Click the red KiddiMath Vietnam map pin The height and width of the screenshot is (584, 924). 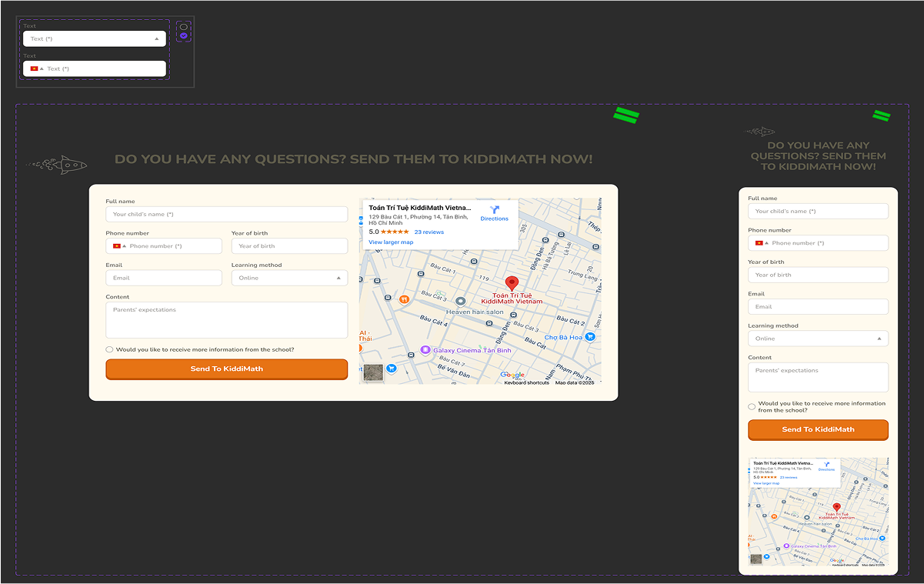tap(512, 283)
